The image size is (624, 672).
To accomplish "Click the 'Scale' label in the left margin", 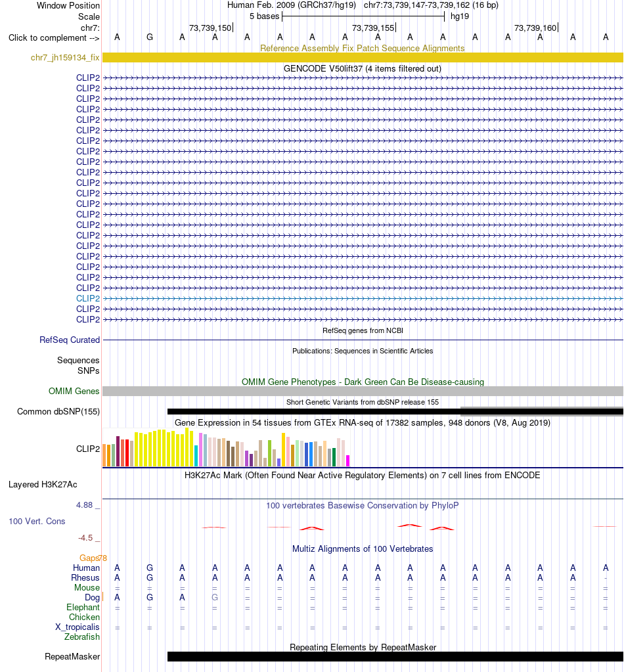I will pos(89,16).
